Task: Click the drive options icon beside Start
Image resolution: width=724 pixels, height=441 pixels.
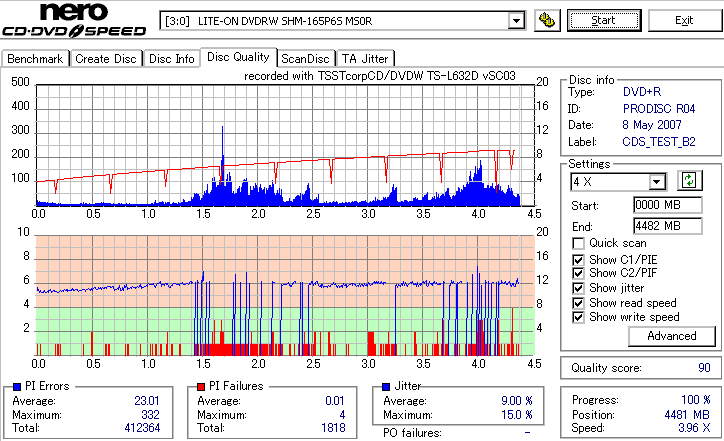Action: [x=547, y=20]
